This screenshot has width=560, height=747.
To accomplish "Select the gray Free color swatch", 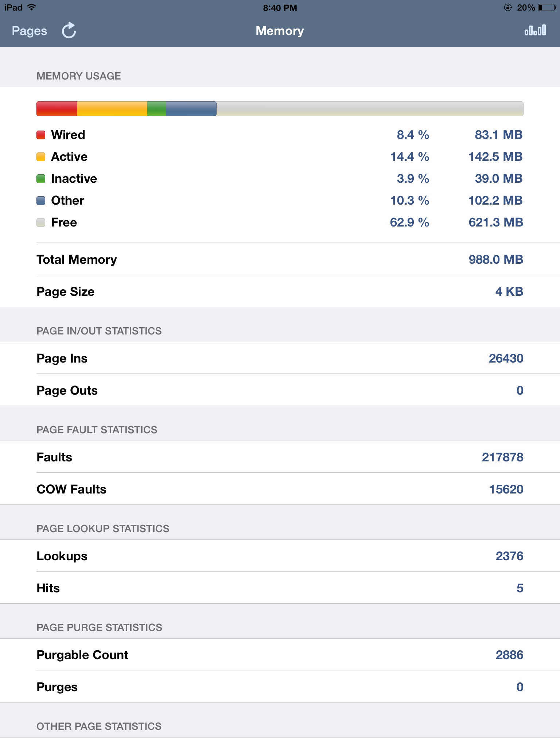I will coord(41,222).
